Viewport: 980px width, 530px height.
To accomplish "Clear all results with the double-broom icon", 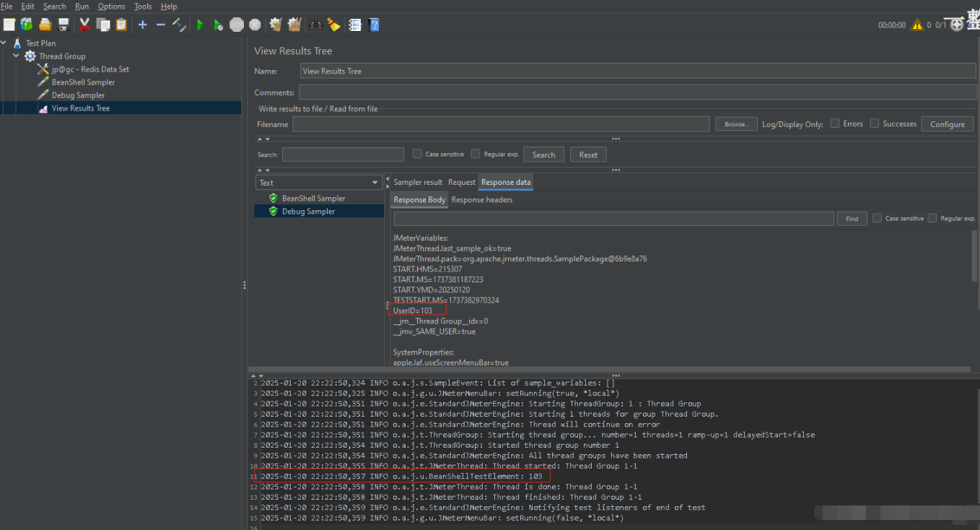I will pyautogui.click(x=294, y=24).
